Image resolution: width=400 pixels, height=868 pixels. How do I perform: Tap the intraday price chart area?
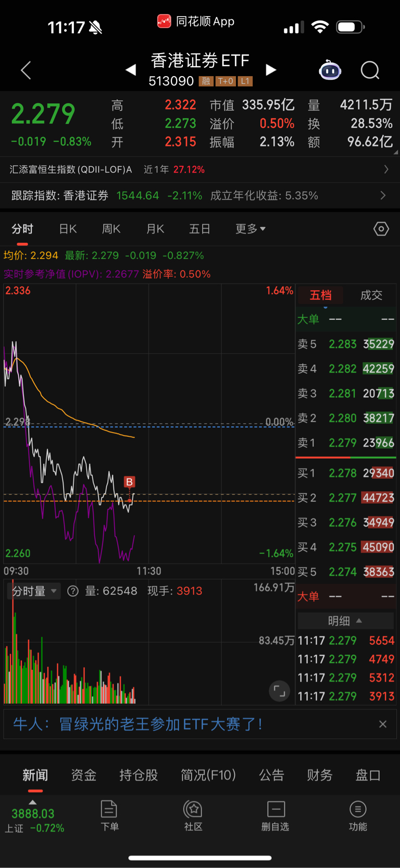149,423
